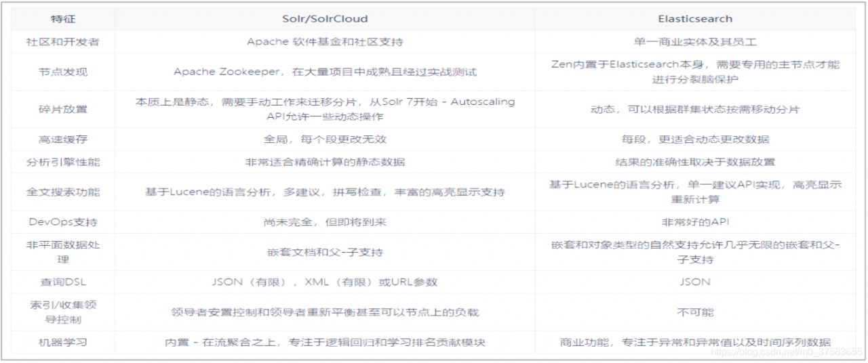Screen dimensions: 868x363
Task: Click the 不可能 cell
Action: 695,312
